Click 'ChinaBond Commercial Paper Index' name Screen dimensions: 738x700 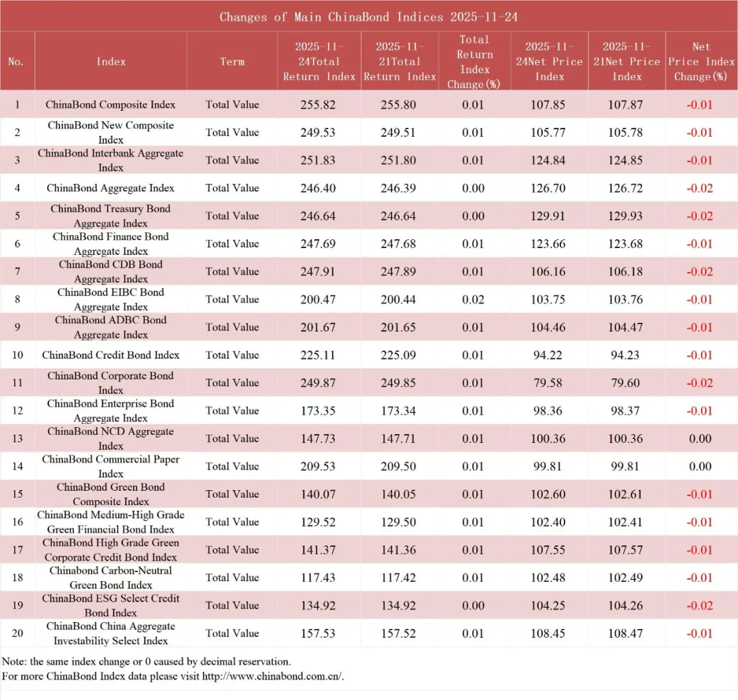pyautogui.click(x=111, y=466)
